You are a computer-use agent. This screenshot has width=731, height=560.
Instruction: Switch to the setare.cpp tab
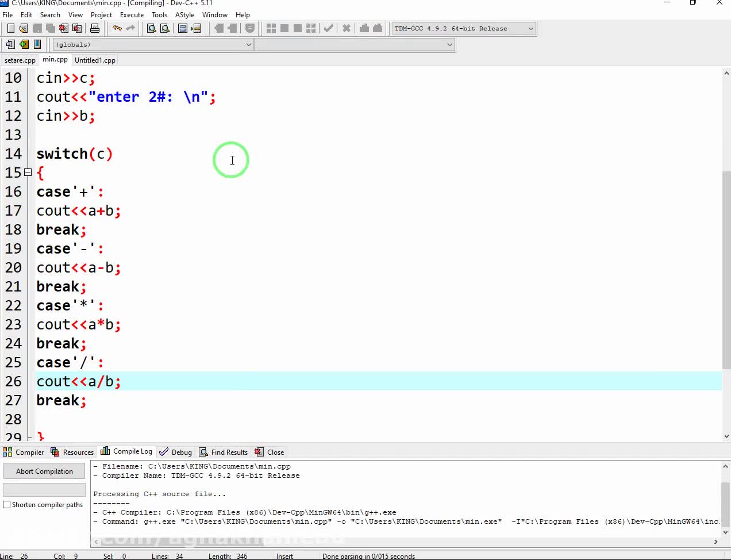tap(20, 60)
